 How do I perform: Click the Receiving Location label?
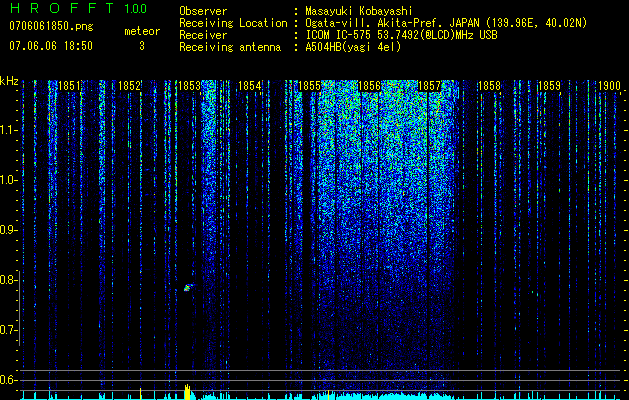pos(233,23)
